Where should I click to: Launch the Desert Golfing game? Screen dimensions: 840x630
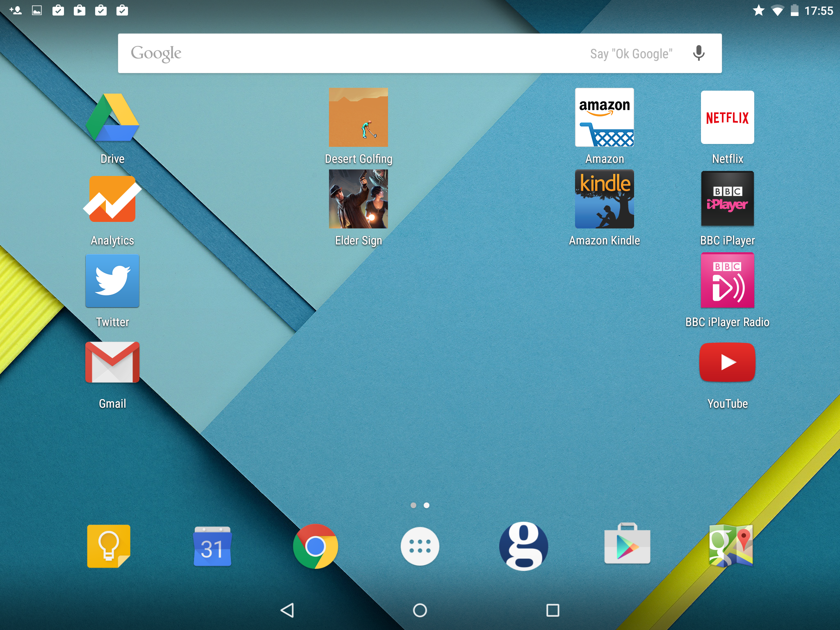(358, 117)
